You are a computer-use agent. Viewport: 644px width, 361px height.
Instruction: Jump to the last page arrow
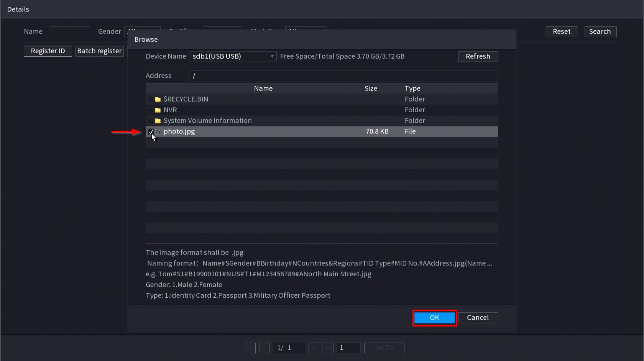[328, 348]
